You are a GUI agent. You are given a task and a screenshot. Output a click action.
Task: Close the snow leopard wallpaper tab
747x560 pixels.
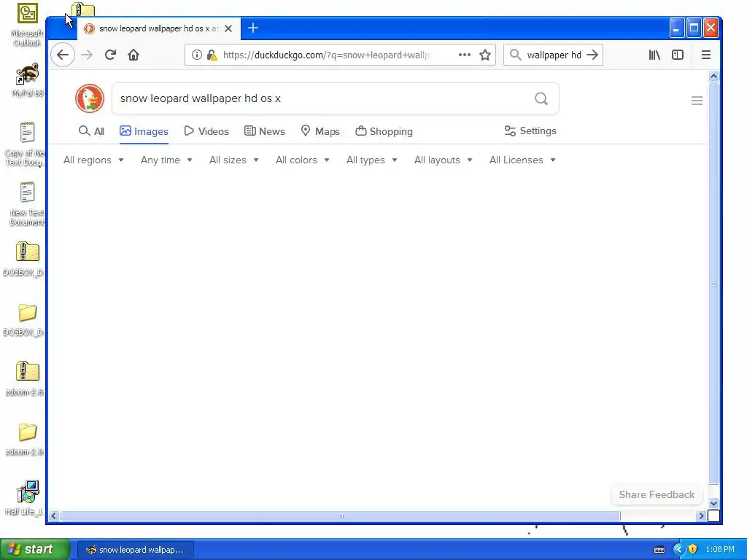point(228,28)
